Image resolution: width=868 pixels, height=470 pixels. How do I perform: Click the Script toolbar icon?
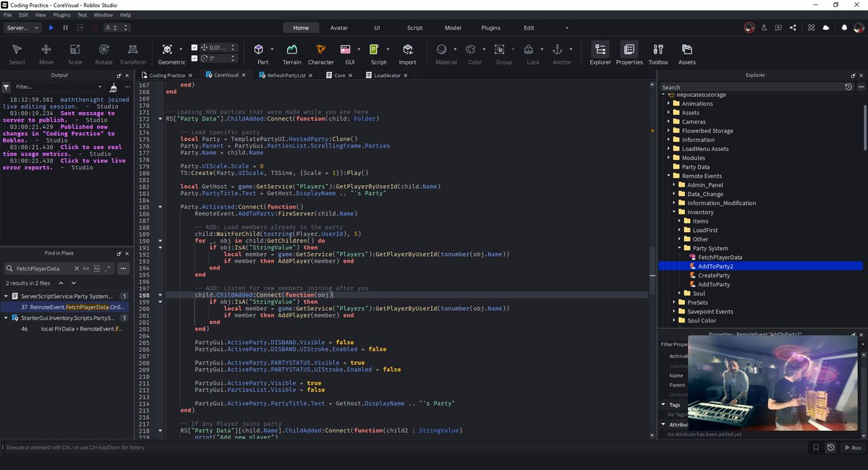374,49
